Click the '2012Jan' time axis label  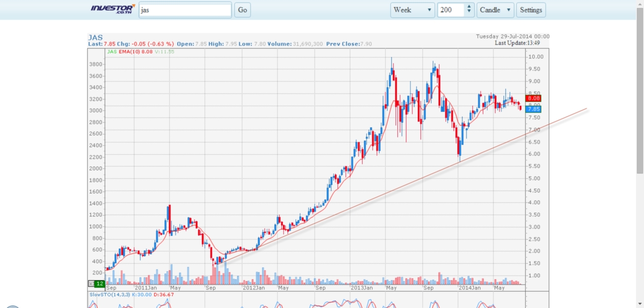point(254,288)
